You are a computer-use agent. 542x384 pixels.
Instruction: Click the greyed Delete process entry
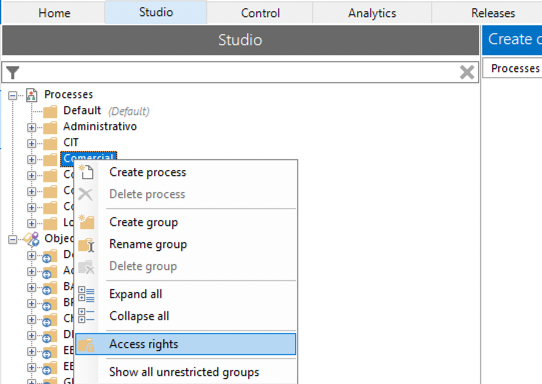point(147,194)
